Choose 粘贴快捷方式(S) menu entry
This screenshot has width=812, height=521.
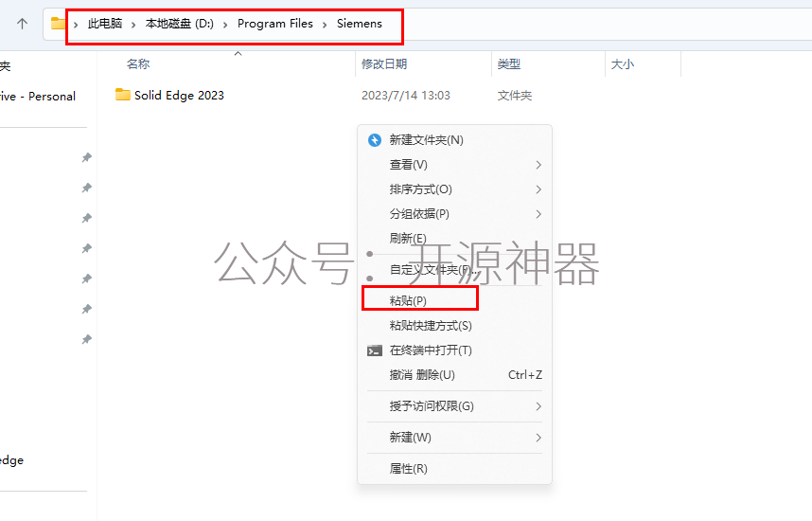[431, 326]
